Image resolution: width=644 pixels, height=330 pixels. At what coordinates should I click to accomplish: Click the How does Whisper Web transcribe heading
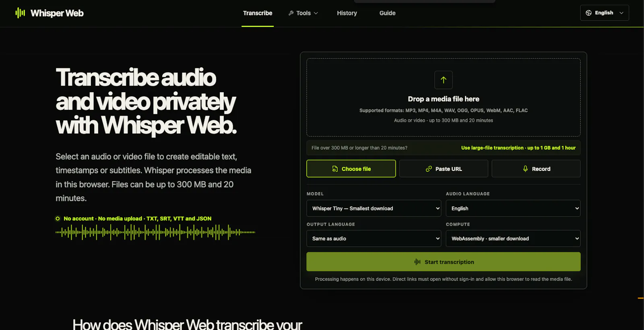pos(187,324)
